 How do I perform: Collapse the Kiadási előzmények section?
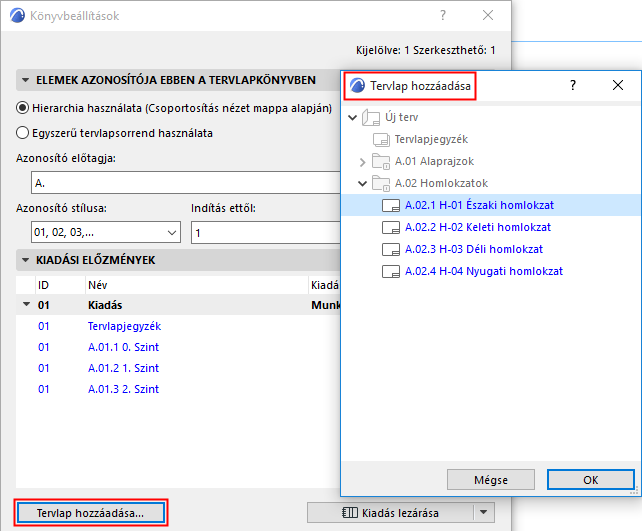coord(24,261)
